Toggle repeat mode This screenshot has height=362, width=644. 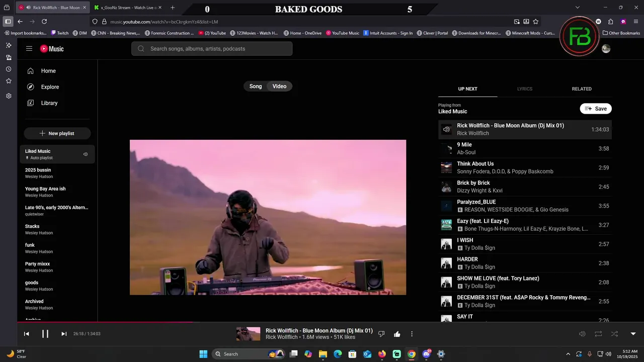[x=598, y=334]
